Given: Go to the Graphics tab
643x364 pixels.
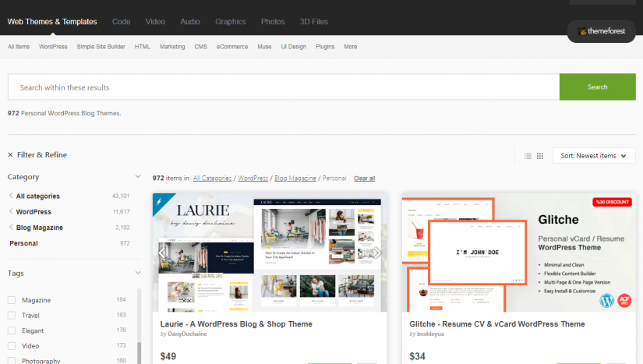Looking at the screenshot, I should (x=231, y=22).
